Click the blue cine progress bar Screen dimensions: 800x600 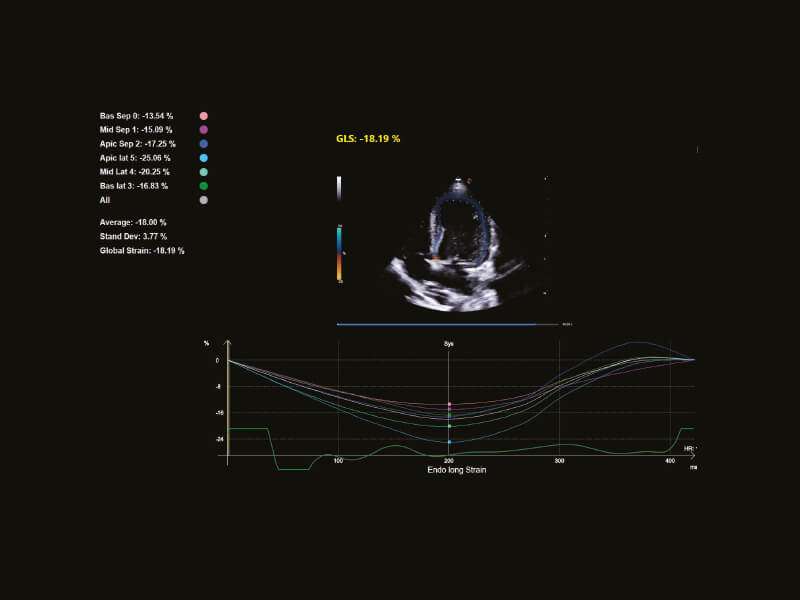tap(436, 324)
